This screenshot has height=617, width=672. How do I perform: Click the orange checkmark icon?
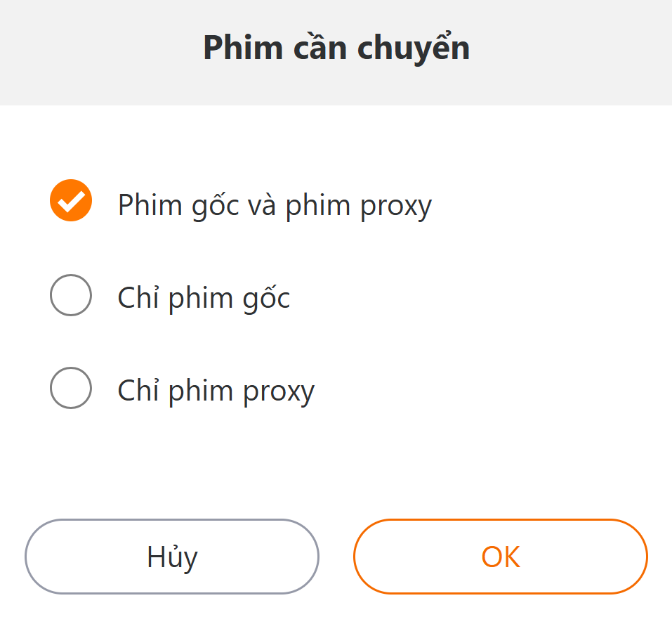coord(71,201)
